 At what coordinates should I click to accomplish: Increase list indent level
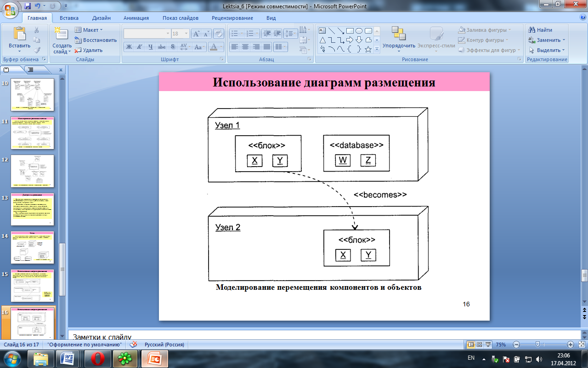(277, 34)
